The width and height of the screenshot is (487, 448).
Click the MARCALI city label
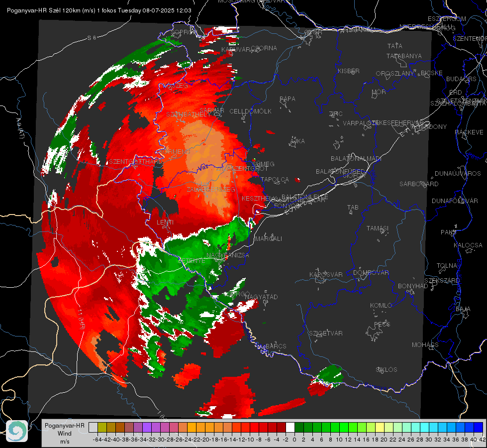coord(268,238)
